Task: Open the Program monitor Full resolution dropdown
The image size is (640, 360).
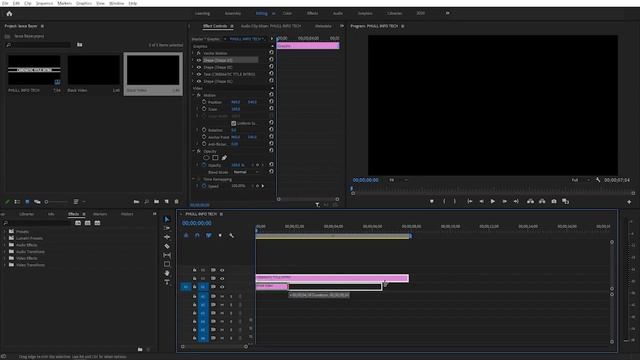Action: pyautogui.click(x=580, y=180)
